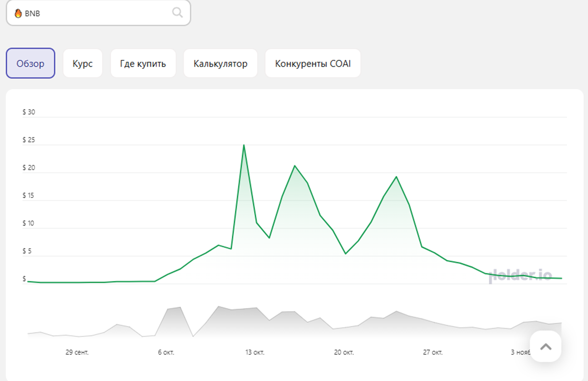Screen dimensions: 588x381
Task: Switch to the Курс tab
Action: pyautogui.click(x=83, y=63)
